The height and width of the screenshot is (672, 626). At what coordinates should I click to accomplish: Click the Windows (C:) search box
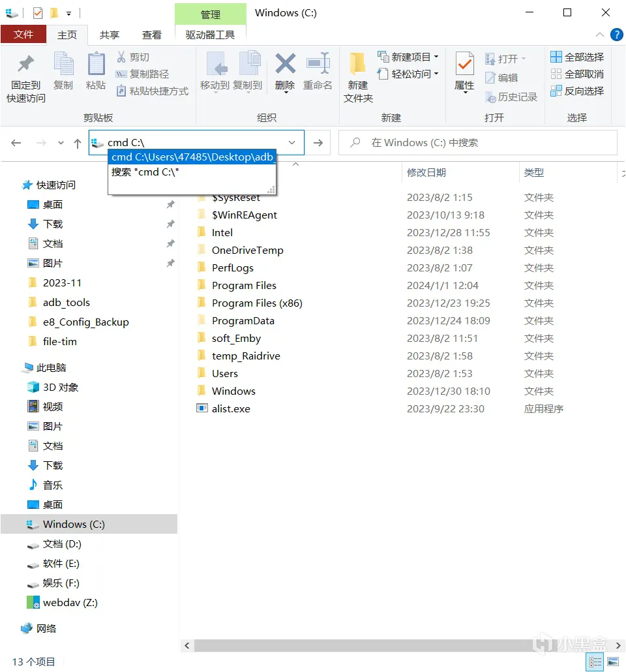pyautogui.click(x=478, y=143)
